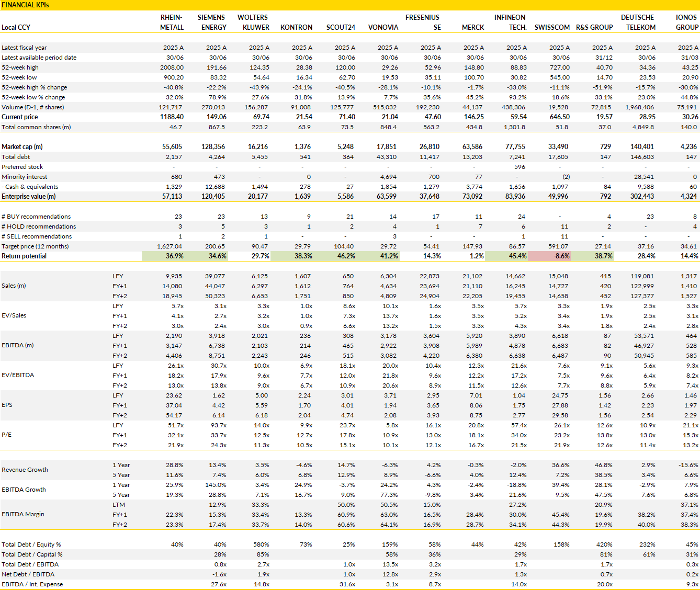Click the EBITDA Margin section label
This screenshot has width=700, height=590.
(x=23, y=515)
